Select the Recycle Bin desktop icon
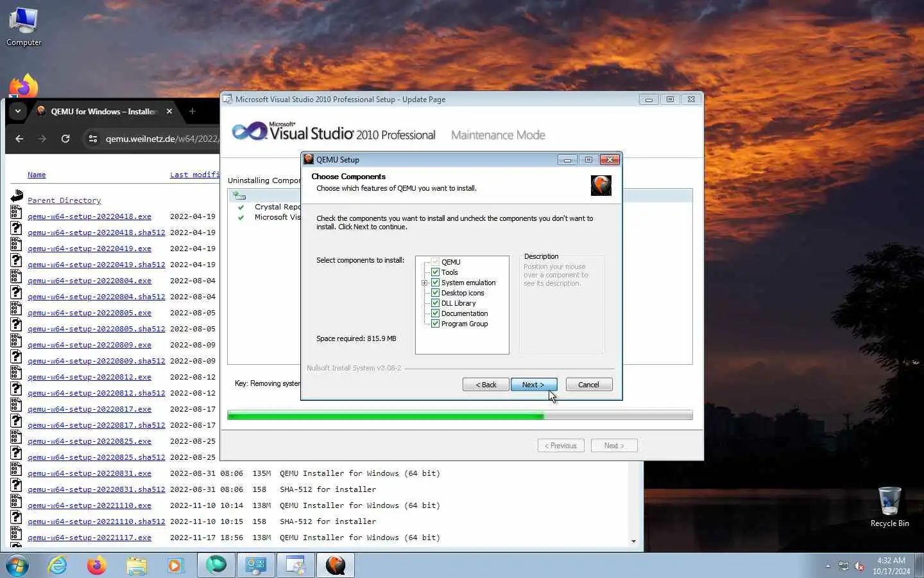The height and width of the screenshot is (578, 924). [889, 507]
